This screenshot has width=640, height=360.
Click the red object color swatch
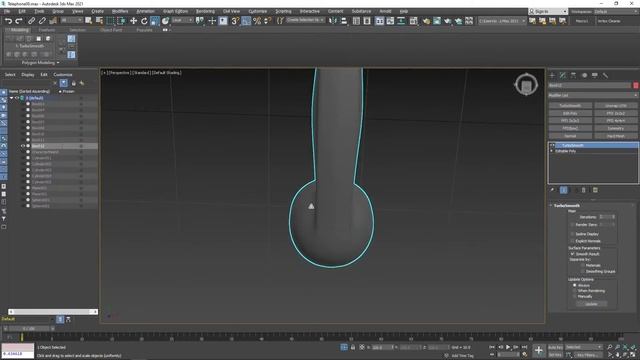[636, 85]
